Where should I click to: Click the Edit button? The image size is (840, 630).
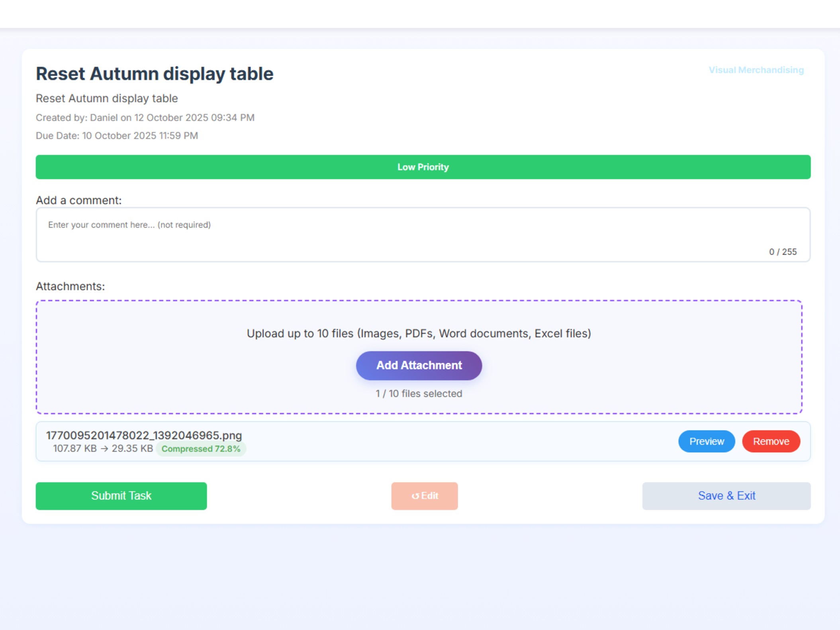coord(424,496)
